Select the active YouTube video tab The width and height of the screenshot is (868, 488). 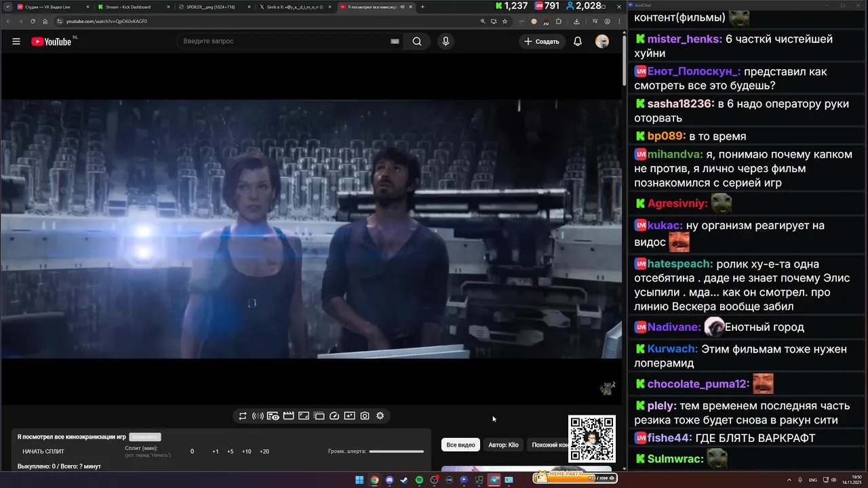pos(376,7)
